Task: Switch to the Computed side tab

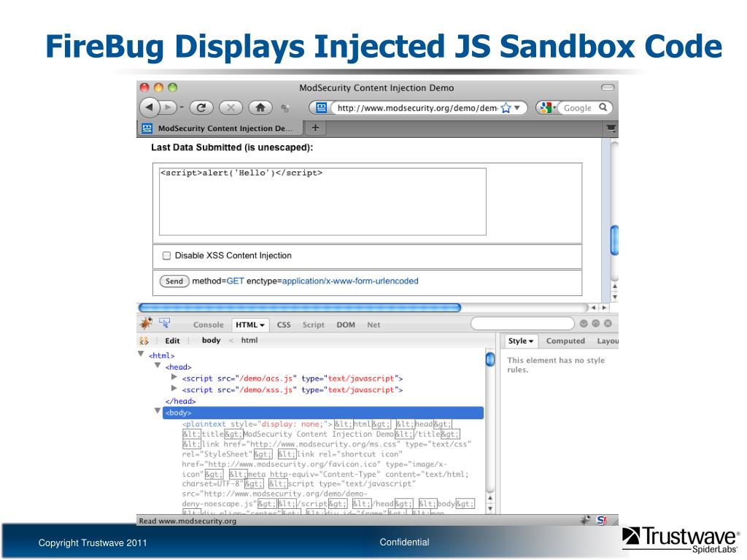Action: [565, 341]
